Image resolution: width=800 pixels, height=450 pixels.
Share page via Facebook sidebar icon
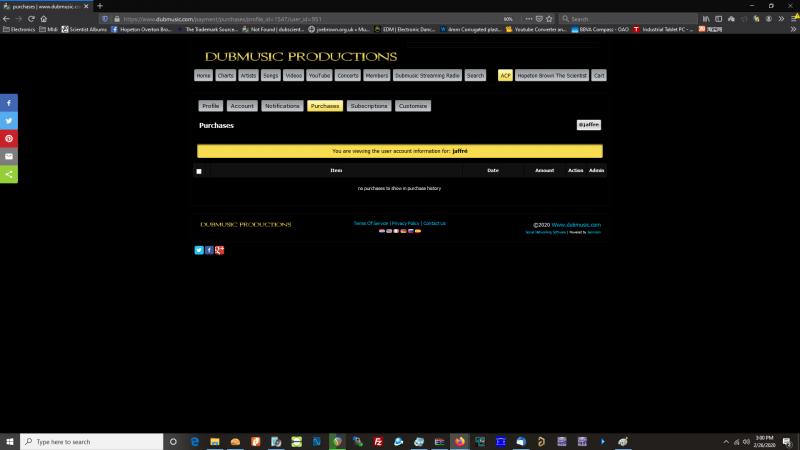pyautogui.click(x=9, y=103)
